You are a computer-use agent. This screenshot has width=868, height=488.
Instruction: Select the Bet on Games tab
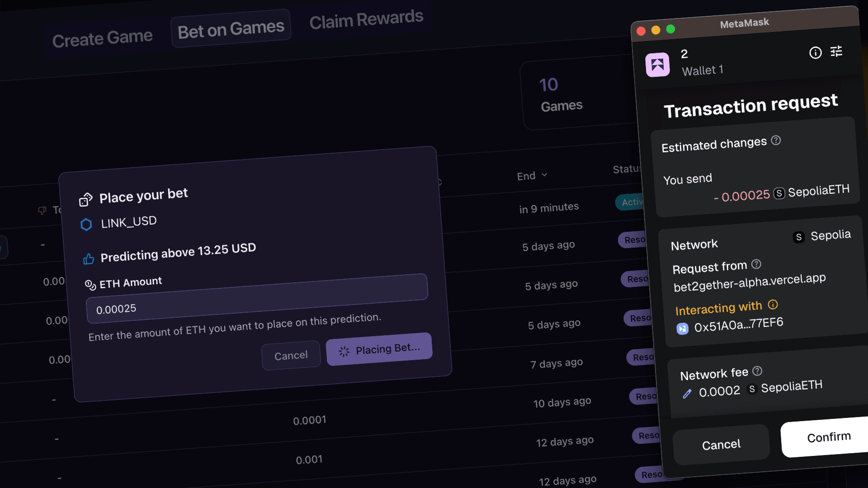click(x=231, y=29)
